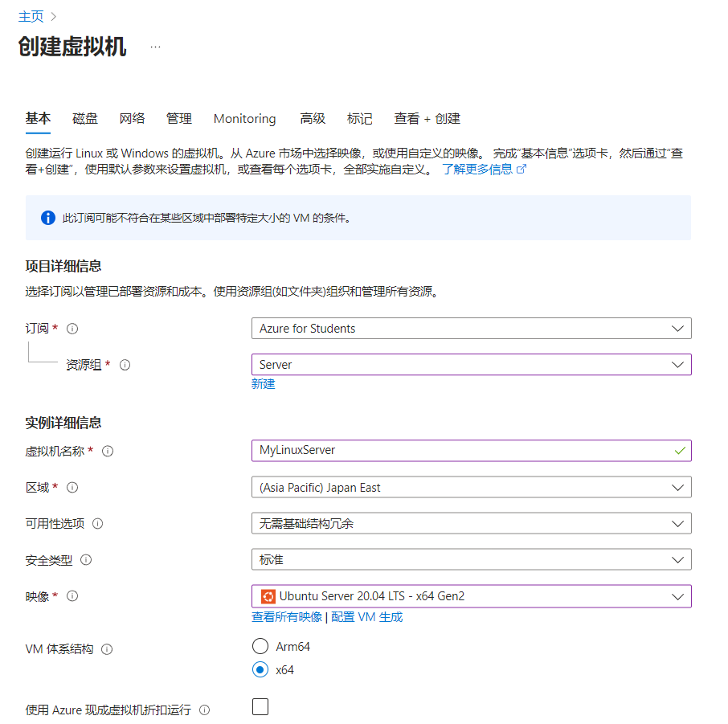This screenshot has height=724, width=728.
Task: Switch to the 基本 tab
Action: (38, 118)
